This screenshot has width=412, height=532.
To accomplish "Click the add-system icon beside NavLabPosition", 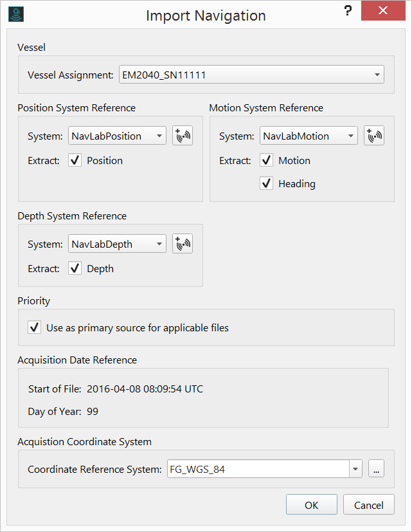I will 183,136.
